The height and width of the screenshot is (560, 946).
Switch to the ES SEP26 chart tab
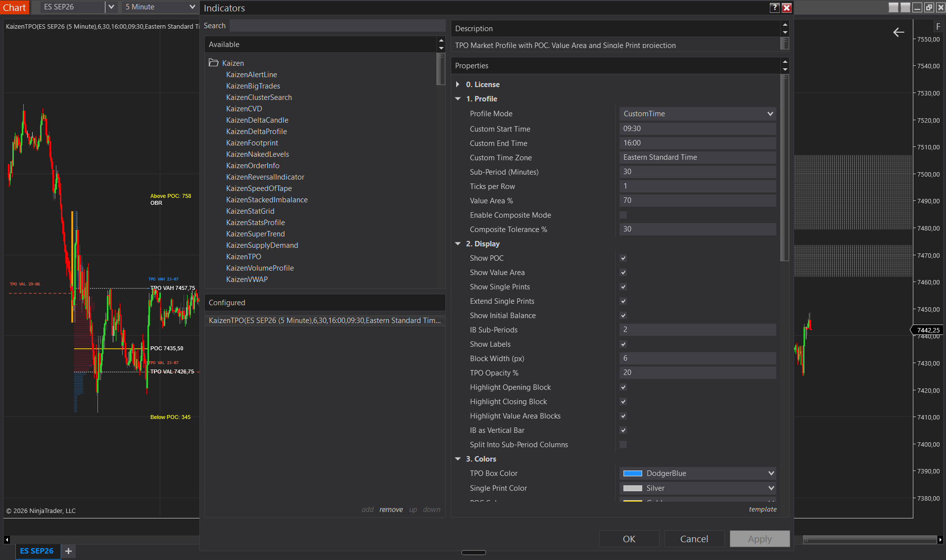37,551
